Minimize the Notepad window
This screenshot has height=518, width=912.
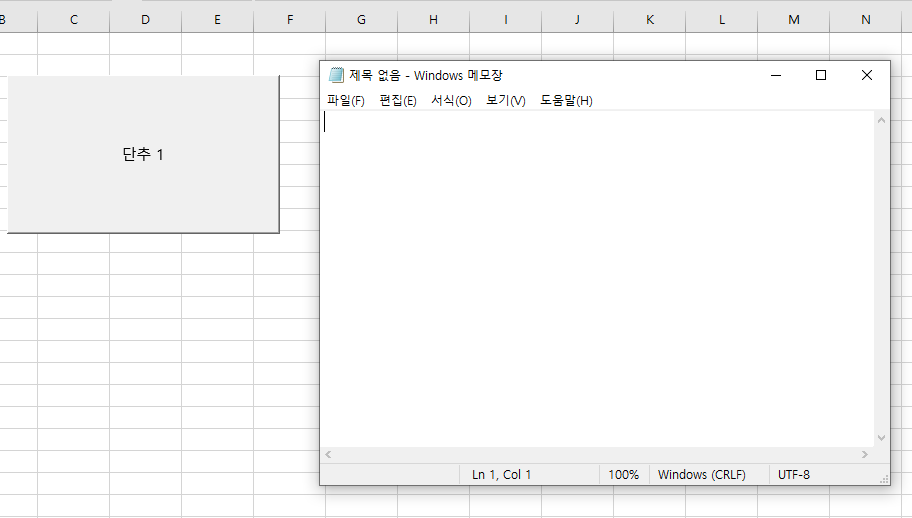coord(776,75)
